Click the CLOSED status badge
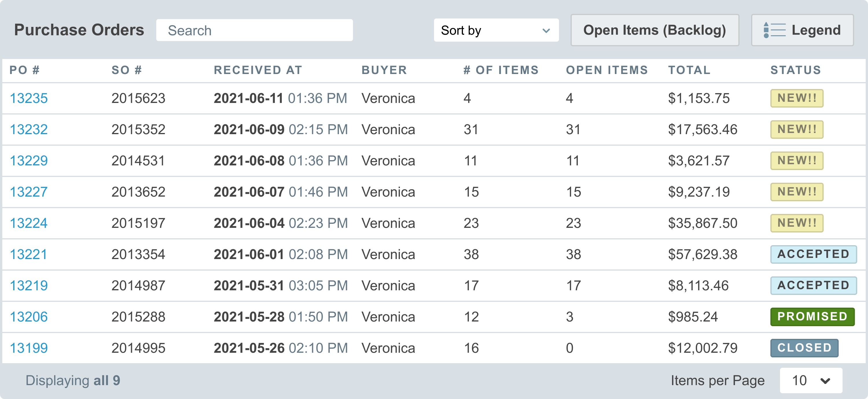868x399 pixels. (x=804, y=348)
